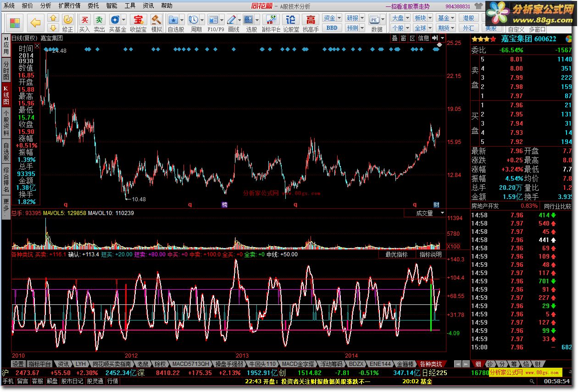
Task: Click the down arrow page icon
Action: coord(53,28)
